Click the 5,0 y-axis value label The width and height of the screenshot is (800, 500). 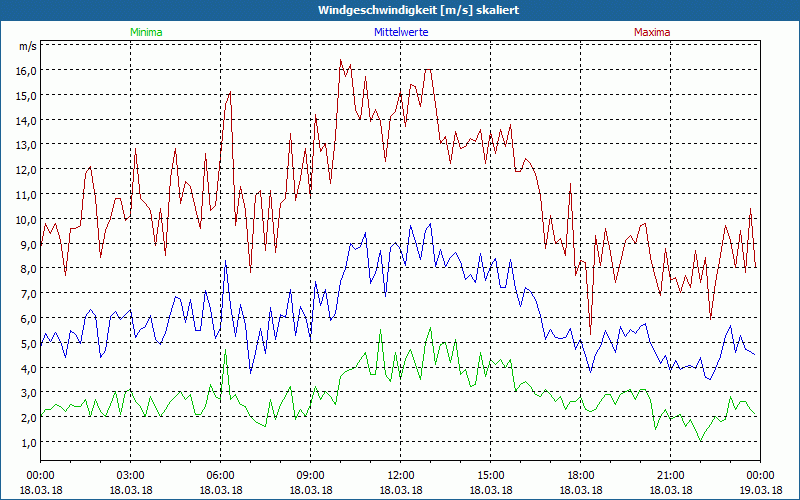[27, 343]
